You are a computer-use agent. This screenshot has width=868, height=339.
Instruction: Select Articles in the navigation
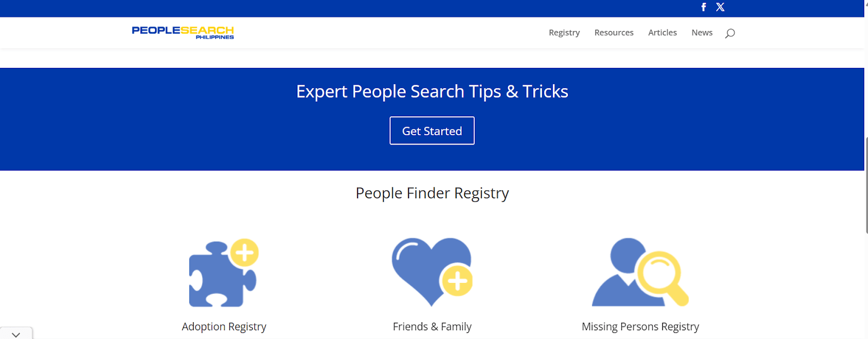[x=662, y=33]
